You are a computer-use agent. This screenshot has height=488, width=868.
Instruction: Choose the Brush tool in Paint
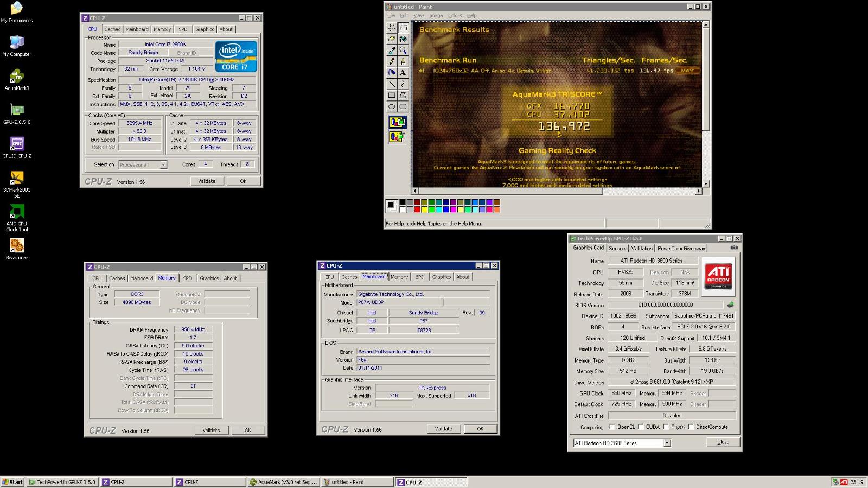(x=403, y=61)
